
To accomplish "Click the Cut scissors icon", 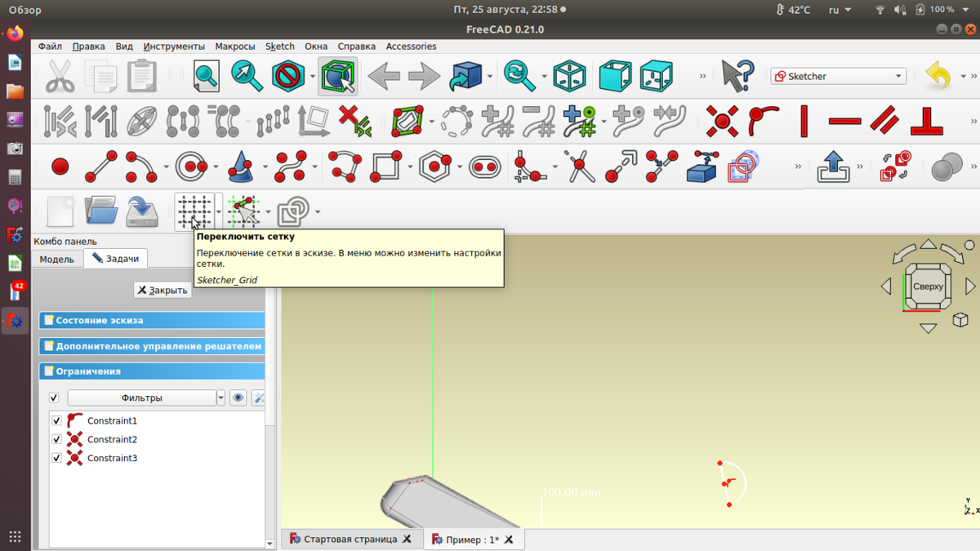I will click(60, 77).
